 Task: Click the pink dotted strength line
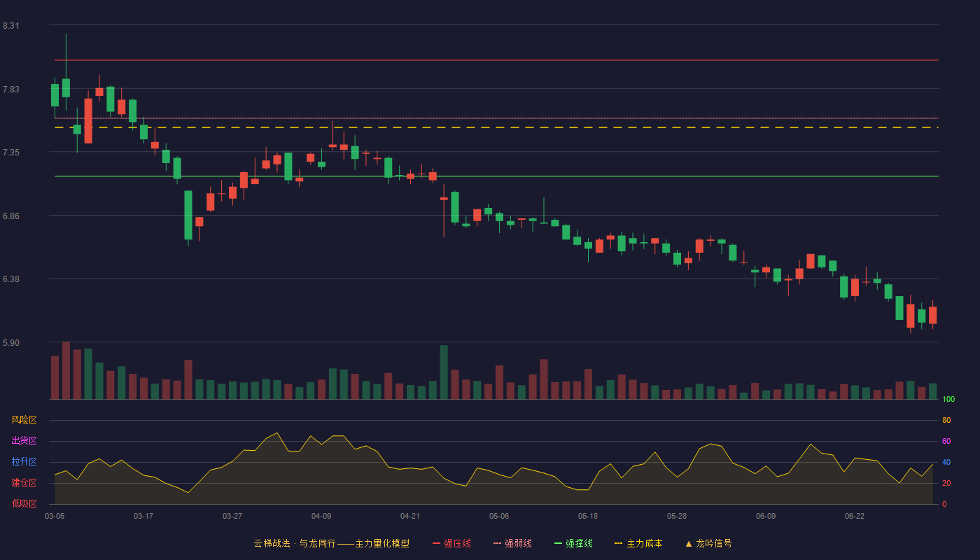(x=496, y=118)
